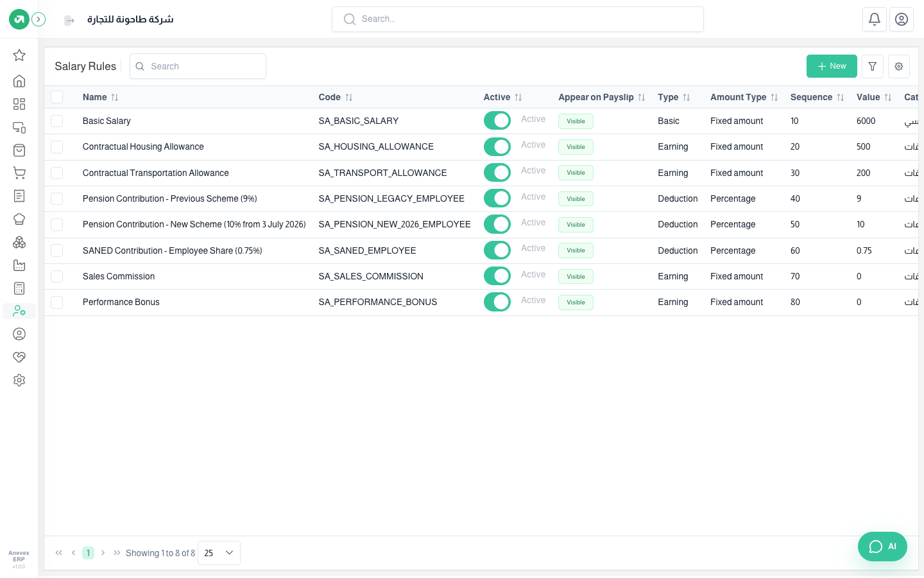Click the New button

coord(832,66)
